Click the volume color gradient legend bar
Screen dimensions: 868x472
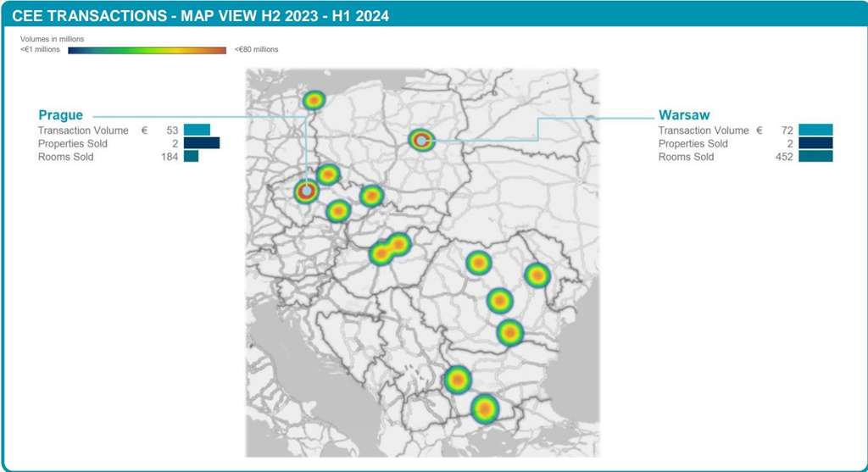click(147, 50)
